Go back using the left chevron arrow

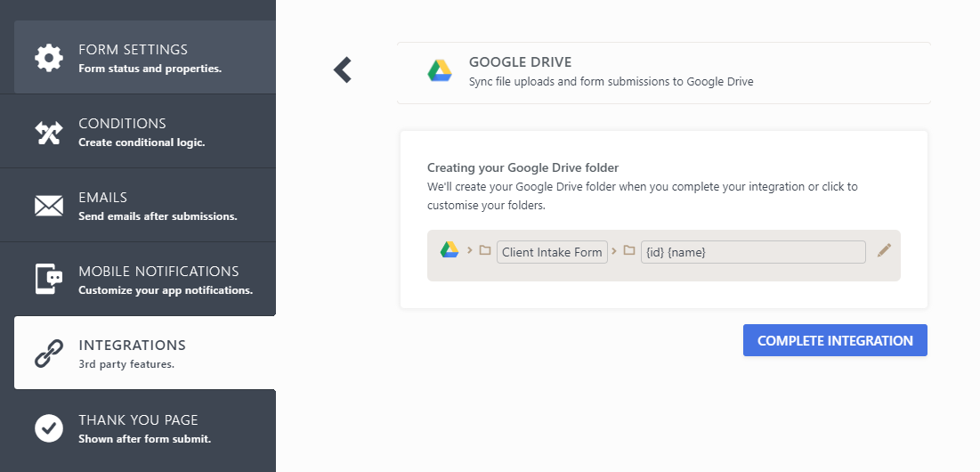pos(343,69)
